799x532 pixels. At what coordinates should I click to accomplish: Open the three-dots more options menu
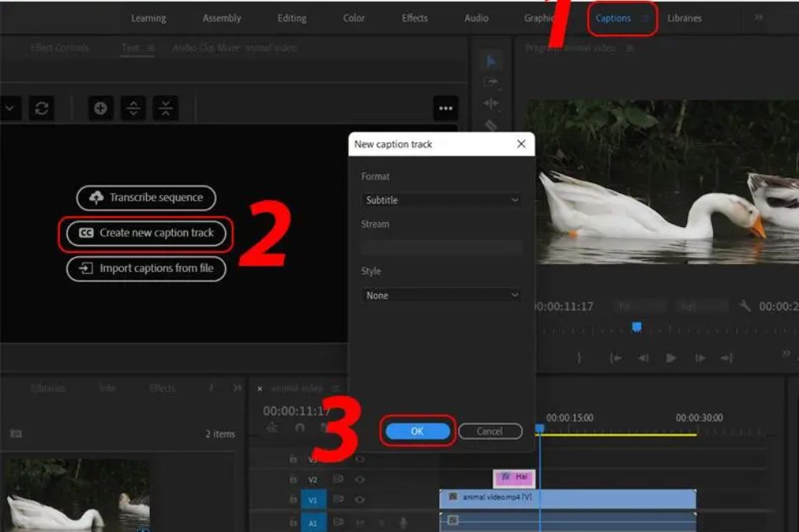(x=446, y=109)
